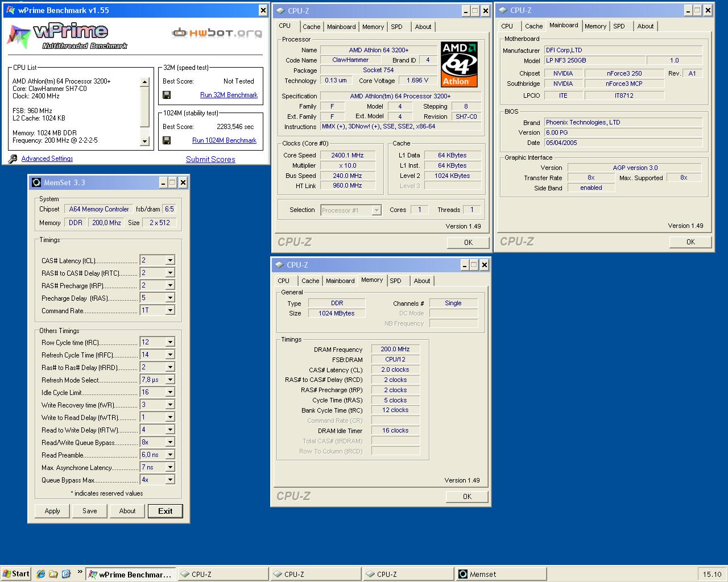728x582 pixels.
Task: Open the Idle Cycle Limit dropdown
Action: coord(169,392)
